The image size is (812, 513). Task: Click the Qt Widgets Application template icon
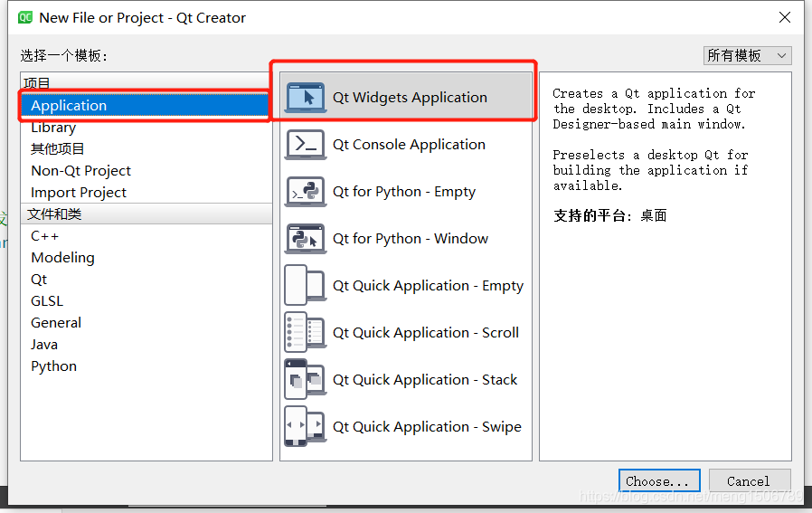pyautogui.click(x=306, y=98)
